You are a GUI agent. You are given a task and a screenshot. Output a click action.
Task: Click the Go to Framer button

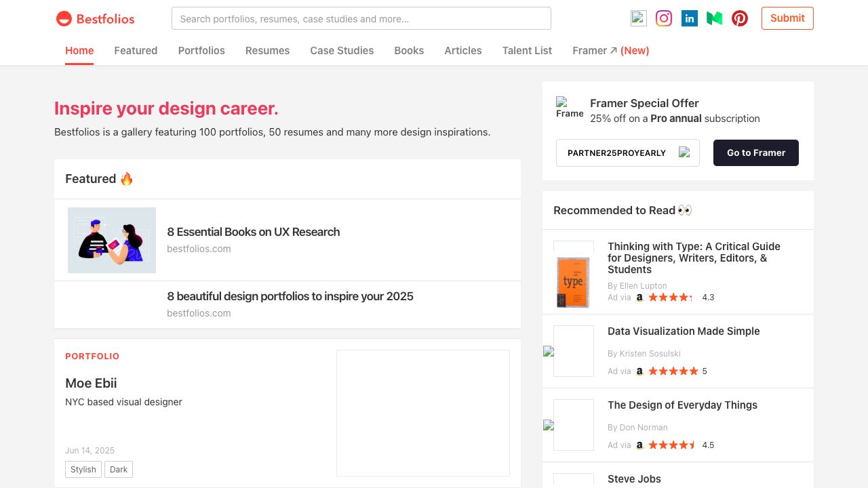click(755, 152)
